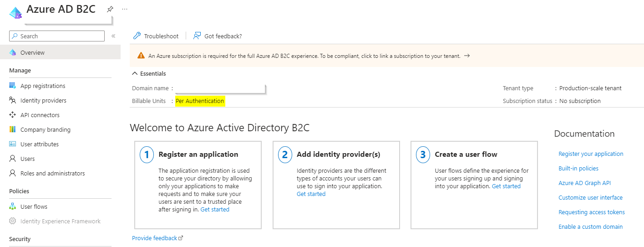644x247 pixels.
Task: Click step 2 circle icon
Action: tap(285, 155)
